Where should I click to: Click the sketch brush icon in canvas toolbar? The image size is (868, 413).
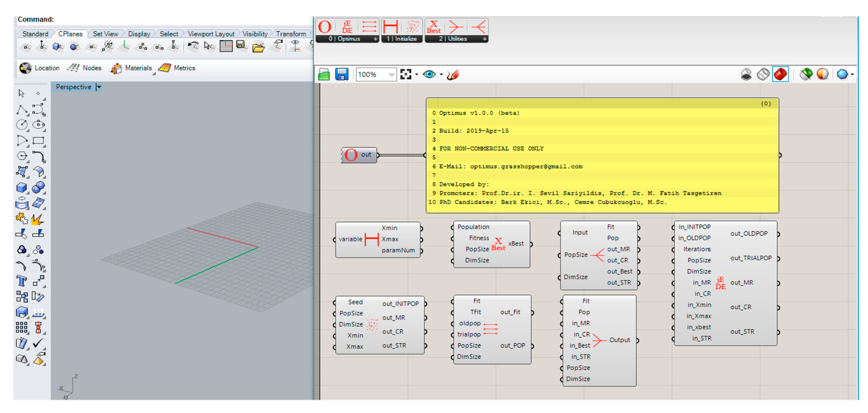pos(453,74)
